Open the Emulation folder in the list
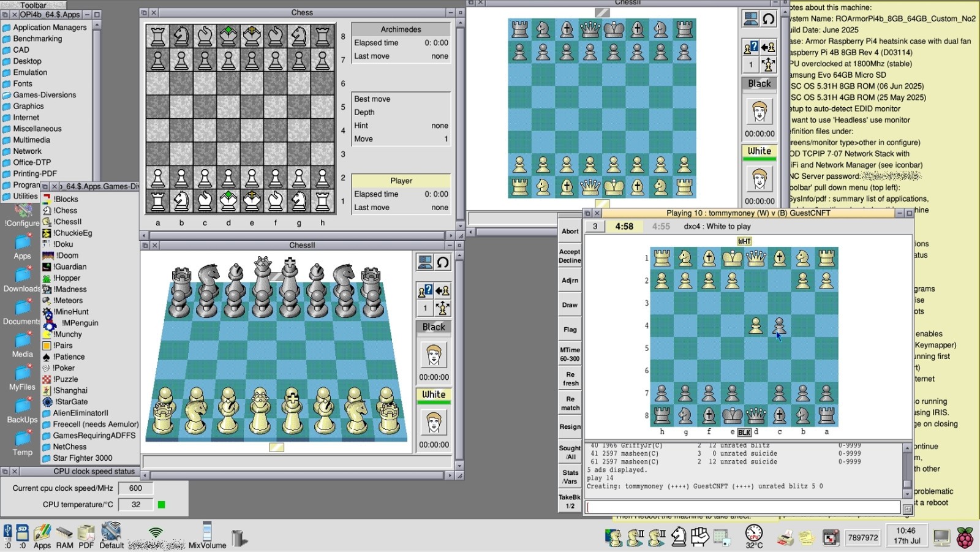The height and width of the screenshot is (552, 980). 30,72
